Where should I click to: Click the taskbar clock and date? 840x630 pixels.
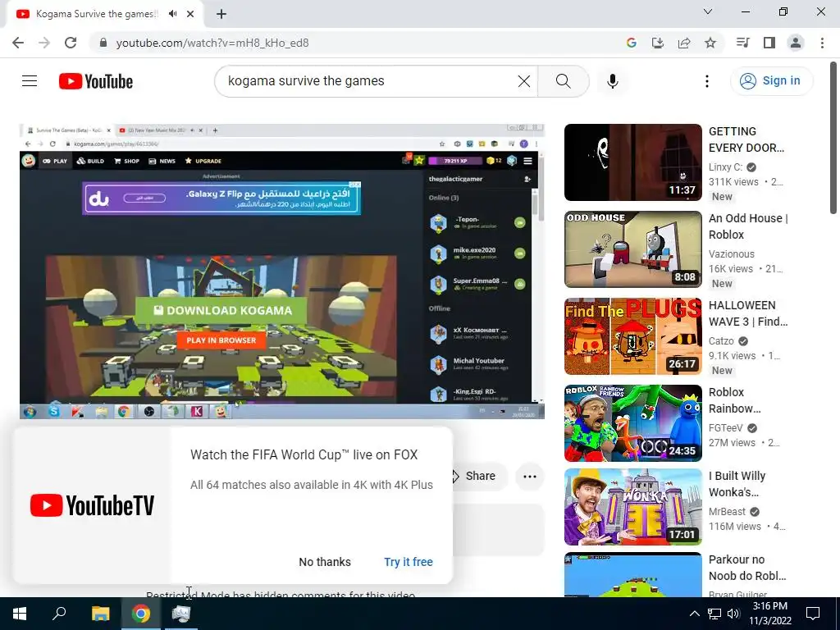click(x=769, y=614)
